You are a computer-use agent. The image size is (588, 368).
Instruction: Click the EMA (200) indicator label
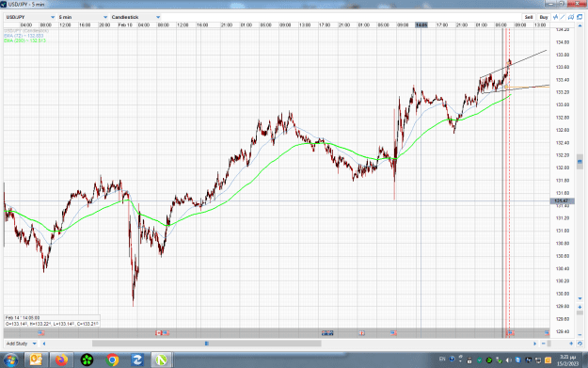(24, 40)
